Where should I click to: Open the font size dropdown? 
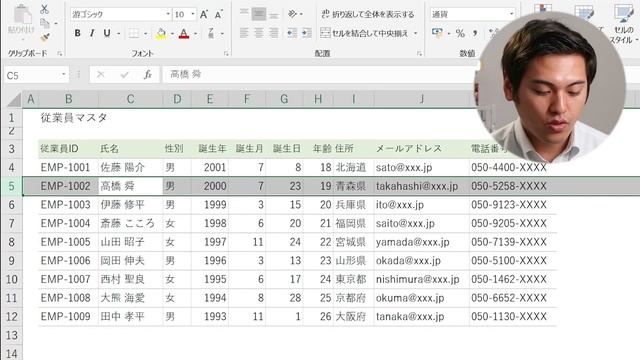[193, 14]
